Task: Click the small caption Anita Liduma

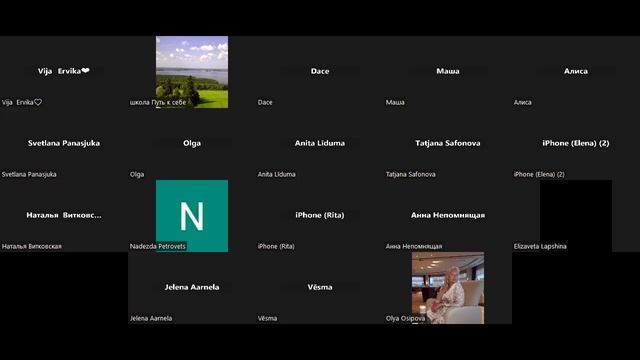Action: click(x=276, y=174)
